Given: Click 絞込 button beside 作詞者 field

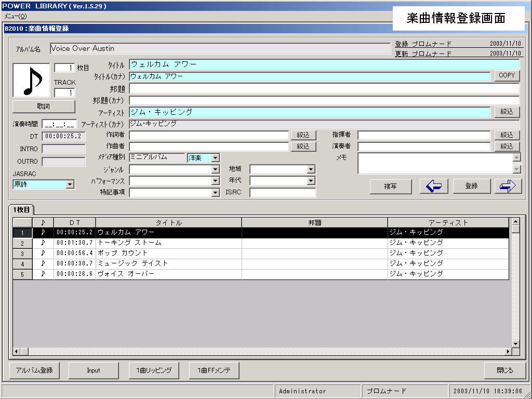Looking at the screenshot, I should click(x=303, y=135).
